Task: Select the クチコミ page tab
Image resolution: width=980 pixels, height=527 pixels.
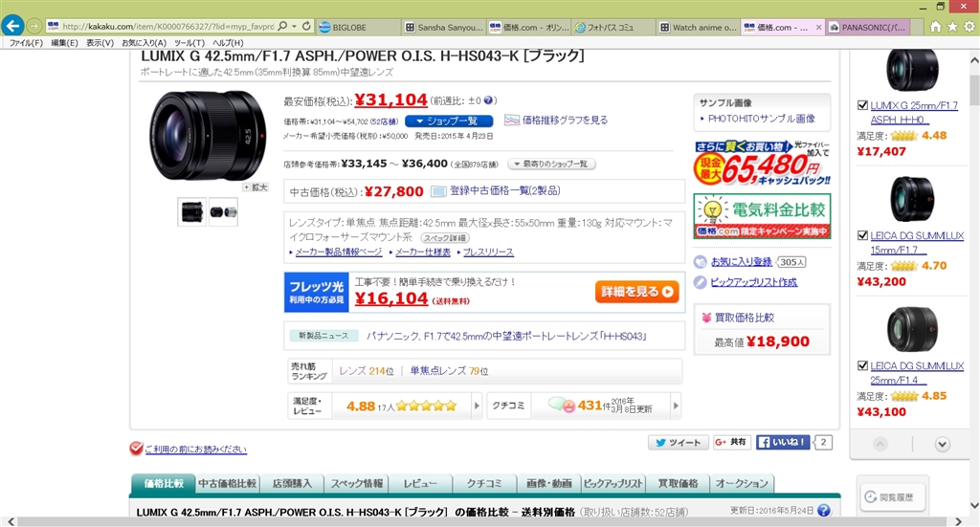Action: 485,483
